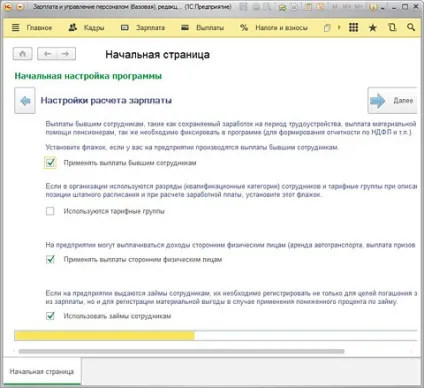424x388 pixels.
Task: Open the functions grid menu icon
Action: click(353, 28)
